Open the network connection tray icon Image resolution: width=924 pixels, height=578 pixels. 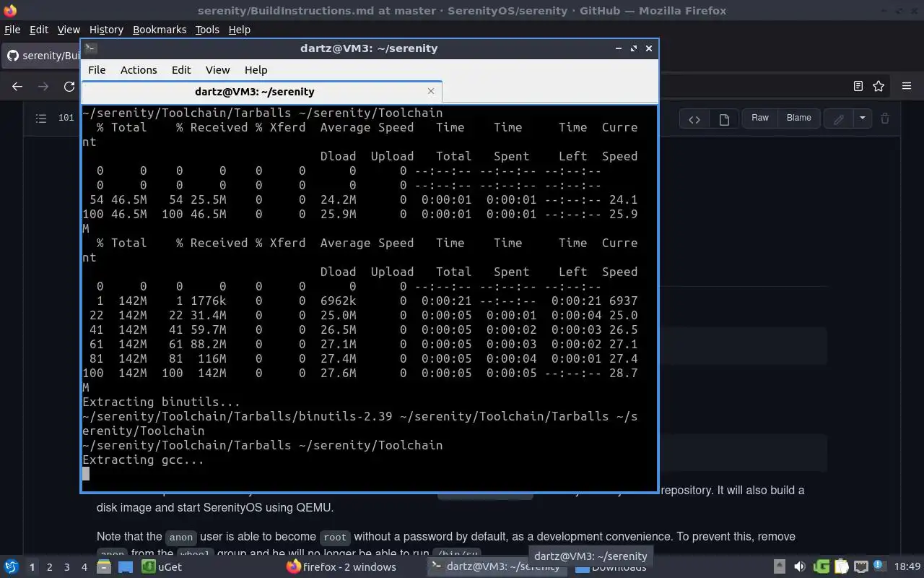(x=860, y=567)
